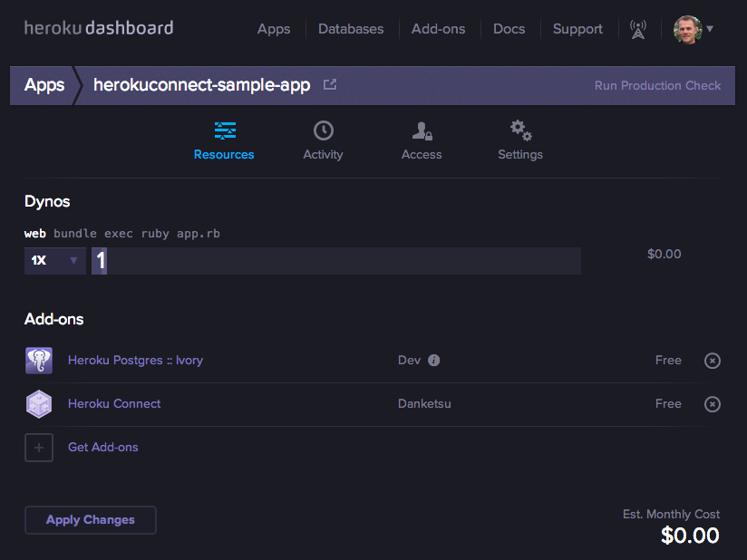Click the heroku dashboard logo
The height and width of the screenshot is (560, 747).
pos(99,28)
